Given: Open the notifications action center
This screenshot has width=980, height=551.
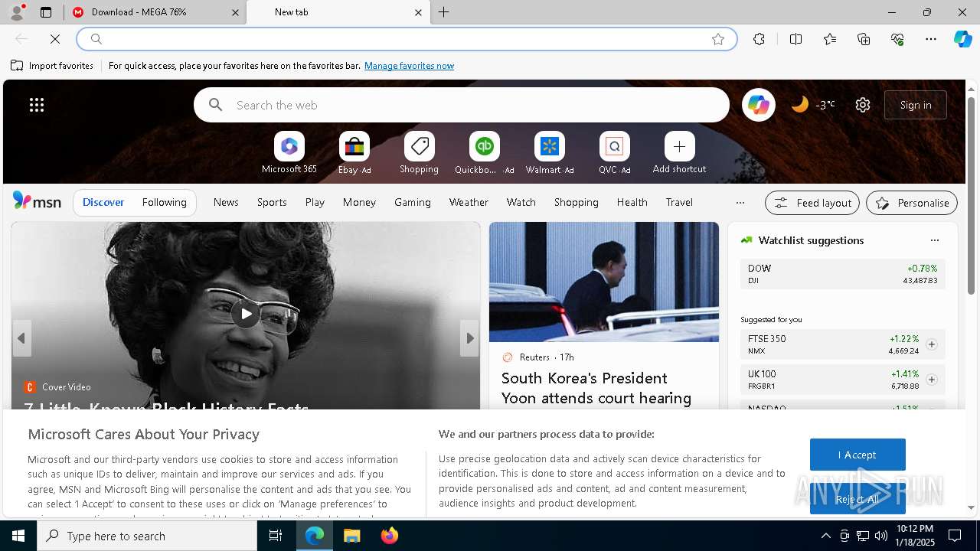Looking at the screenshot, I should coord(955,536).
